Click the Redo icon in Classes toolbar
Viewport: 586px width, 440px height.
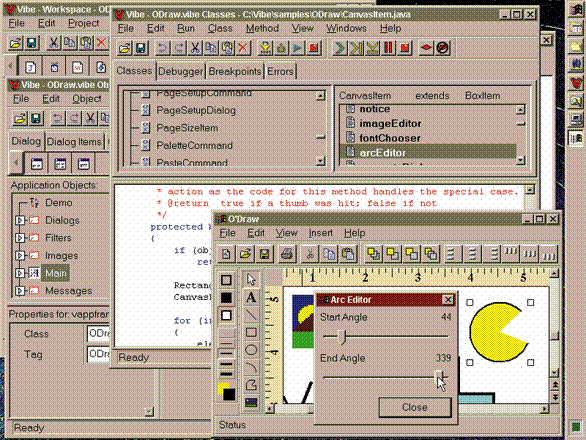pyautogui.click(x=179, y=48)
